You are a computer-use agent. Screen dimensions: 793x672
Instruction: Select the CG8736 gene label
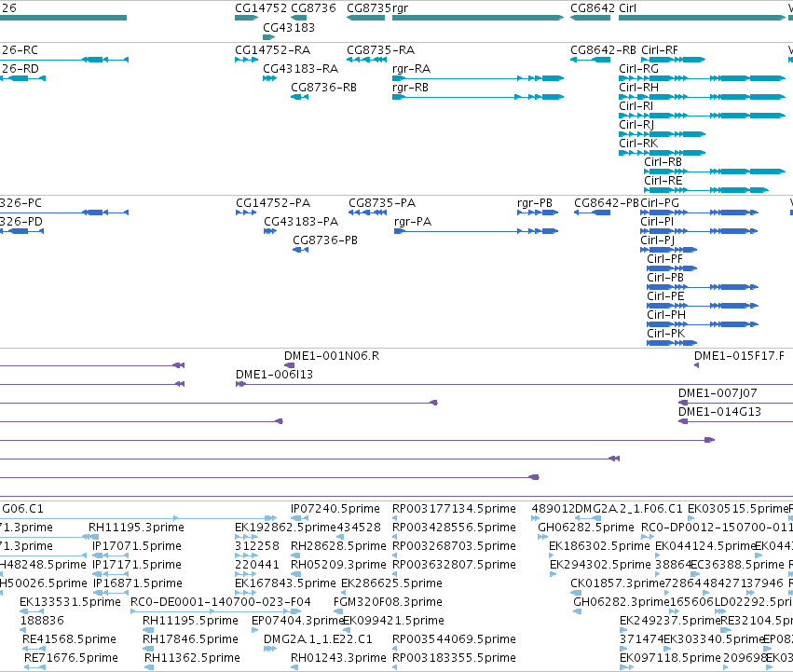(x=313, y=8)
